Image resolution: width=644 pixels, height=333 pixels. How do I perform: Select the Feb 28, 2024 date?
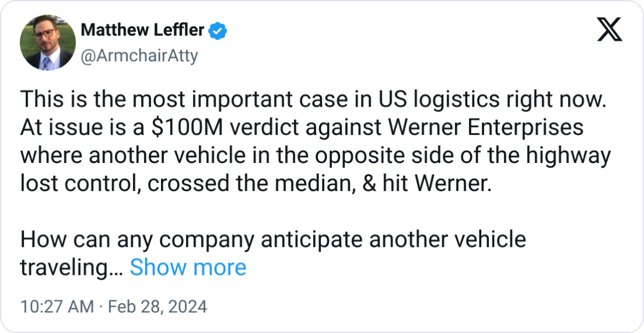point(158,307)
